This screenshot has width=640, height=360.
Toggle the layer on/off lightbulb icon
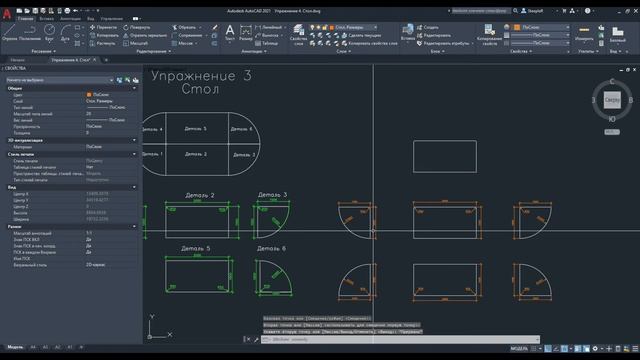click(x=312, y=27)
